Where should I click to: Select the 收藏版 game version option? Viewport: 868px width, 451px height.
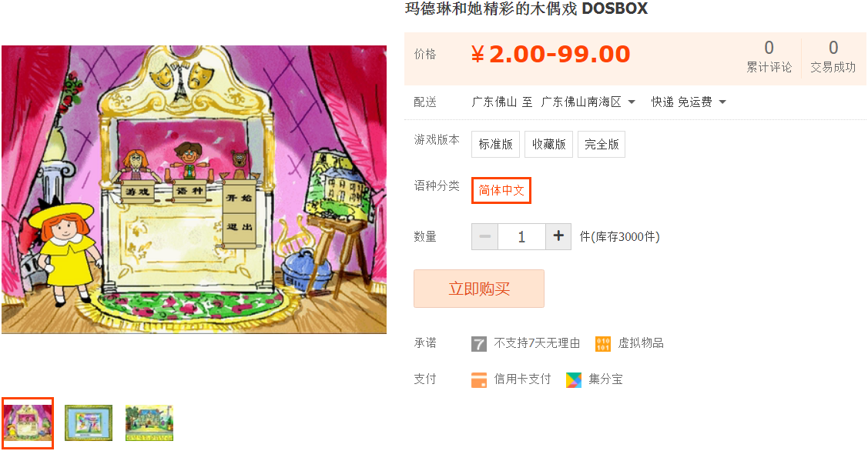(548, 145)
